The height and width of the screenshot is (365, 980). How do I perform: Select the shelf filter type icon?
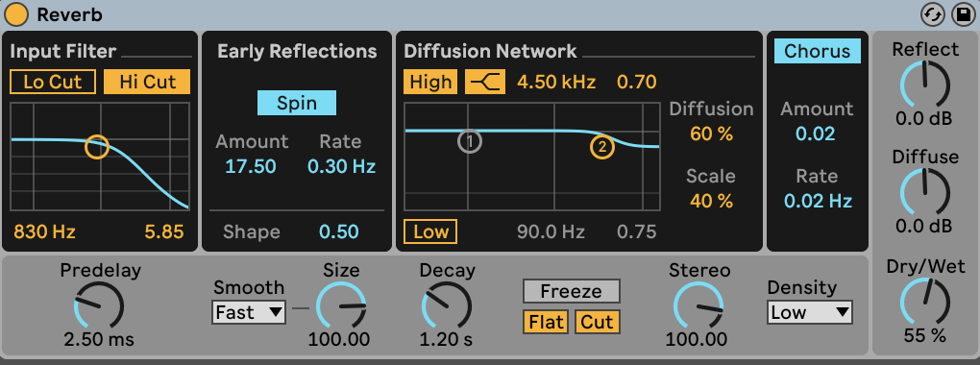pyautogui.click(x=485, y=82)
